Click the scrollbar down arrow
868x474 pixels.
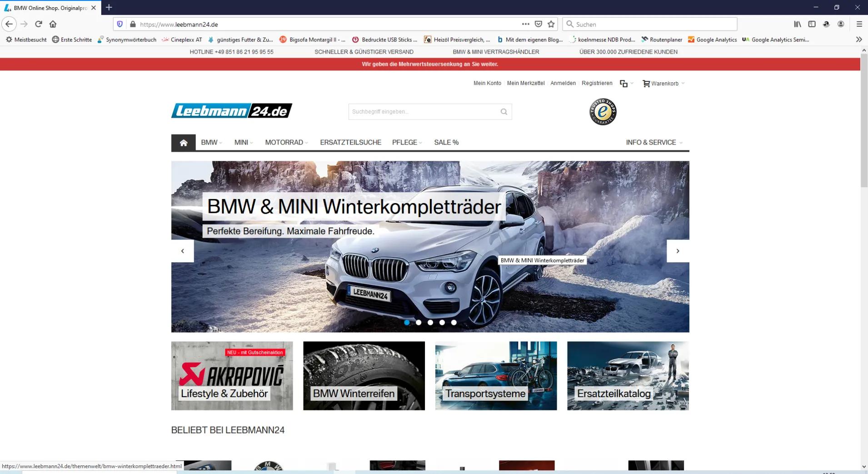point(864,467)
